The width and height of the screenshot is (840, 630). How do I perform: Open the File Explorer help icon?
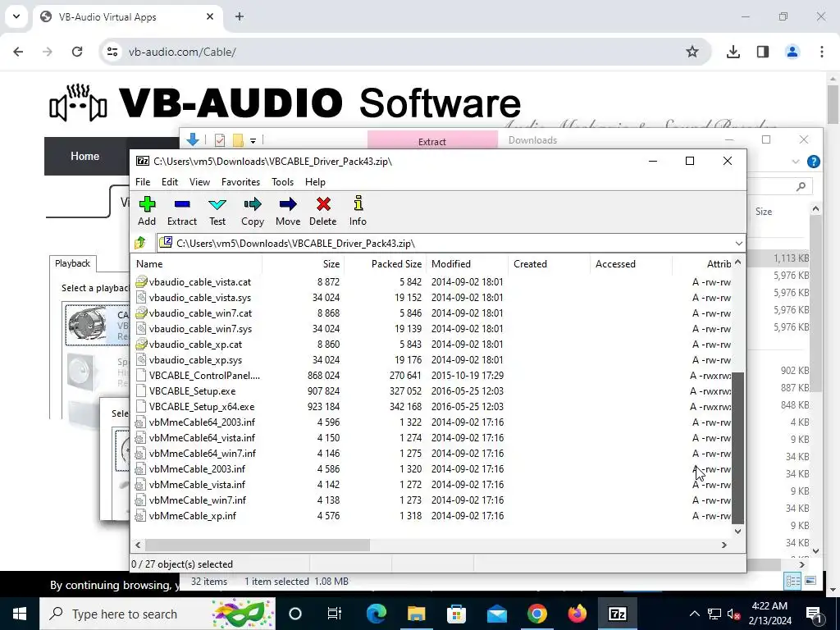point(813,162)
